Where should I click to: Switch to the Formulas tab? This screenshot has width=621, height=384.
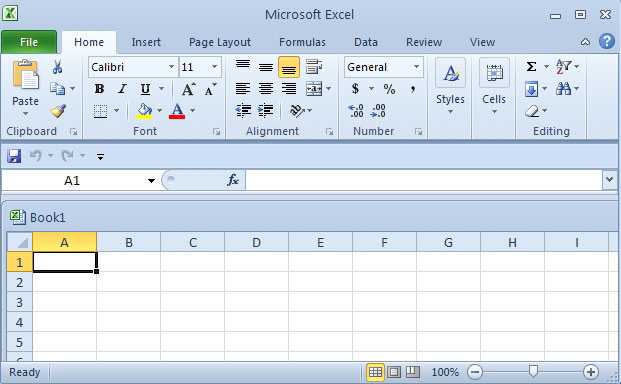click(302, 42)
